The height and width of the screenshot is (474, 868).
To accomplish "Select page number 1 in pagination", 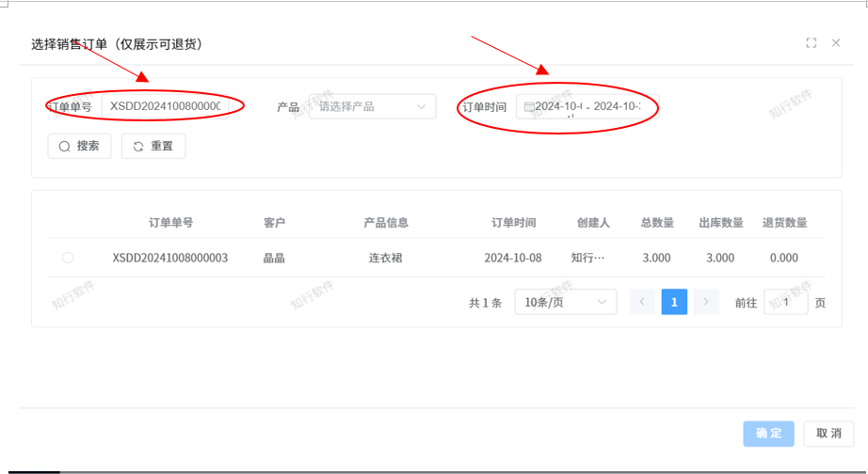I will point(674,303).
